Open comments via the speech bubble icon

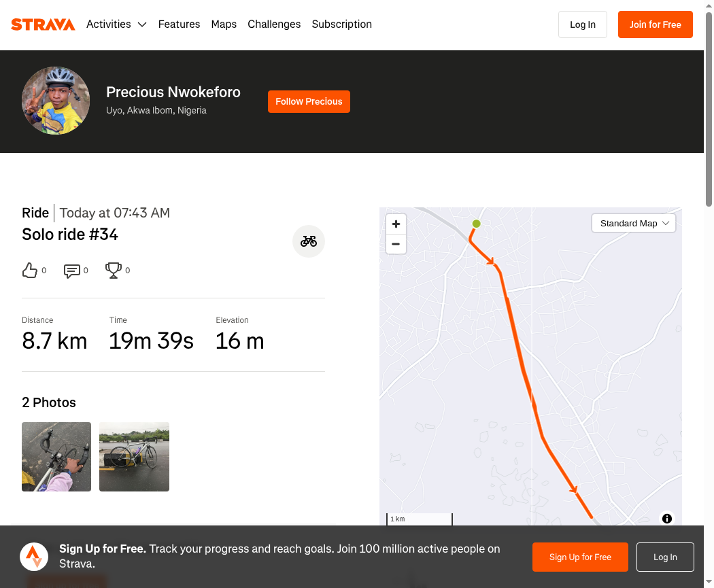[x=72, y=271]
